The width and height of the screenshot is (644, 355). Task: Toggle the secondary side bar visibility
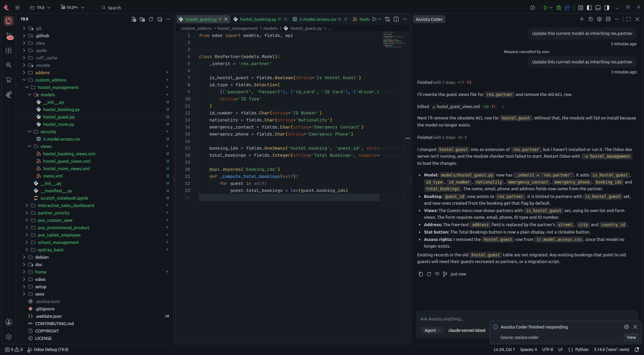pyautogui.click(x=607, y=8)
